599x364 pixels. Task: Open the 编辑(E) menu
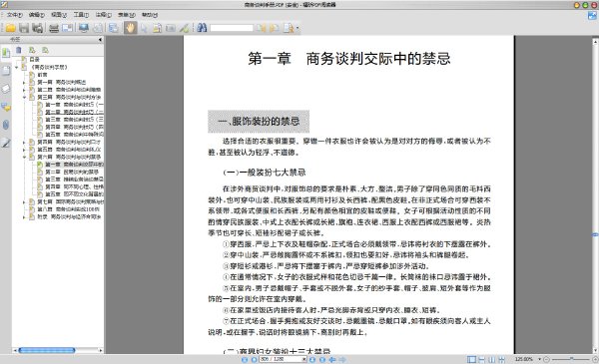click(37, 15)
